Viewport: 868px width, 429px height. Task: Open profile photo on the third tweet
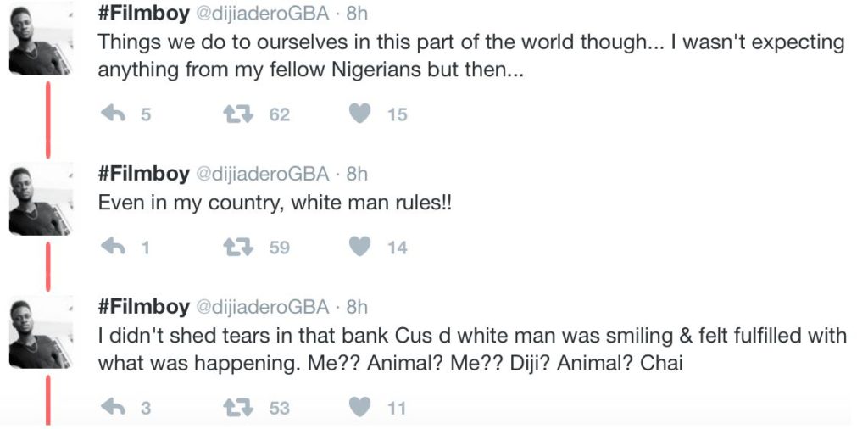pos(36,334)
